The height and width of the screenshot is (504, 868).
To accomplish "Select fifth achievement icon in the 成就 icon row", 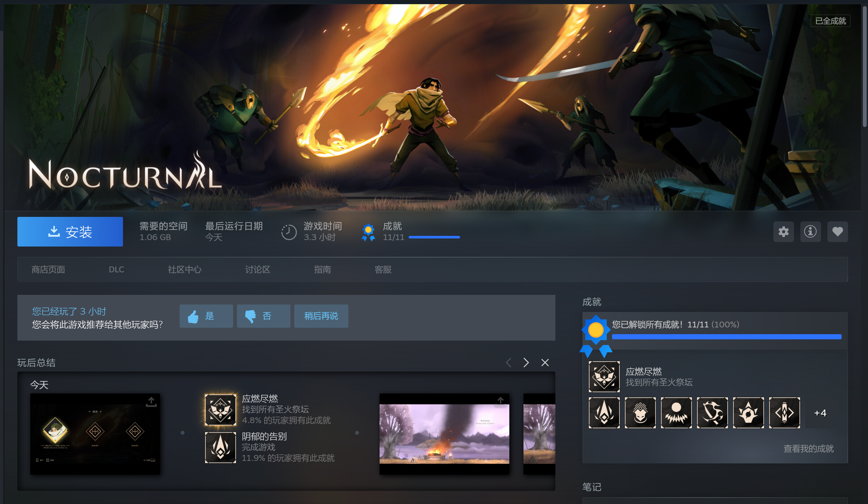I will click(x=749, y=413).
